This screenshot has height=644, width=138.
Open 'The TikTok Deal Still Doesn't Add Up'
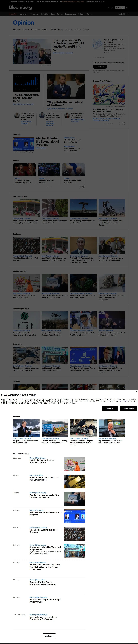(x=73, y=141)
